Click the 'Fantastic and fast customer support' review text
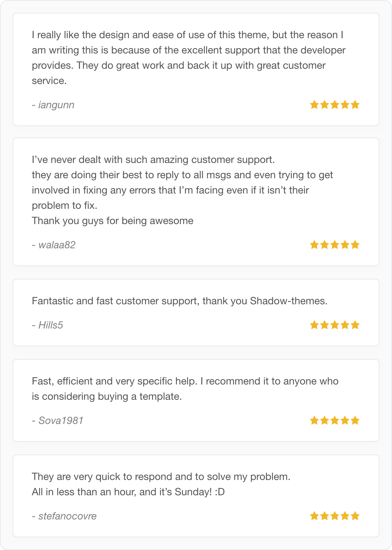Screen dimensions: 392x550 pyautogui.click(x=180, y=301)
